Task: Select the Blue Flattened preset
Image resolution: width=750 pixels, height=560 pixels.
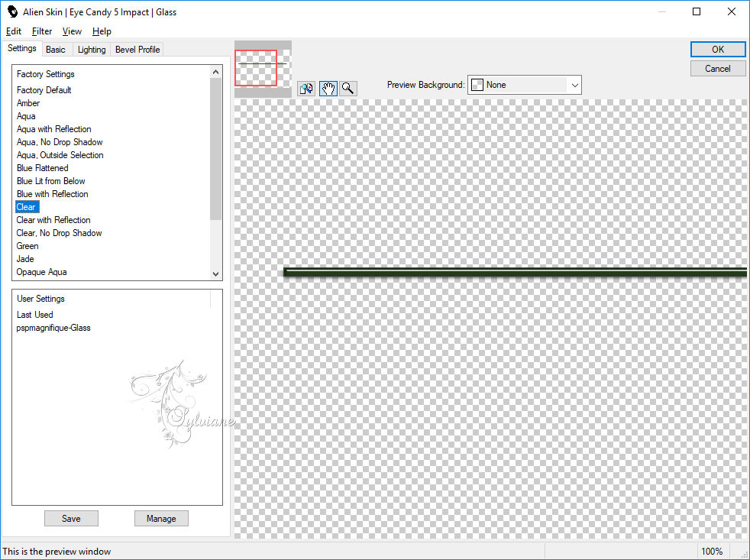Action: (42, 167)
